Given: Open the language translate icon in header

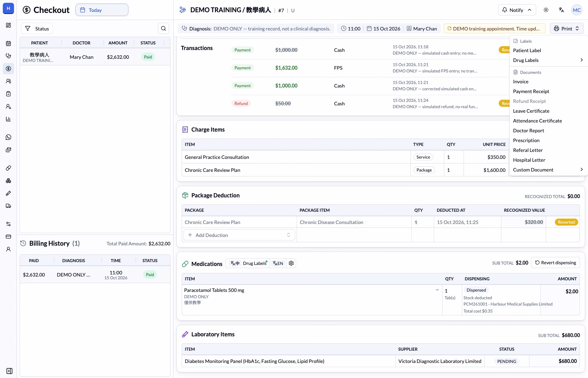Looking at the screenshot, I should coord(561,10).
